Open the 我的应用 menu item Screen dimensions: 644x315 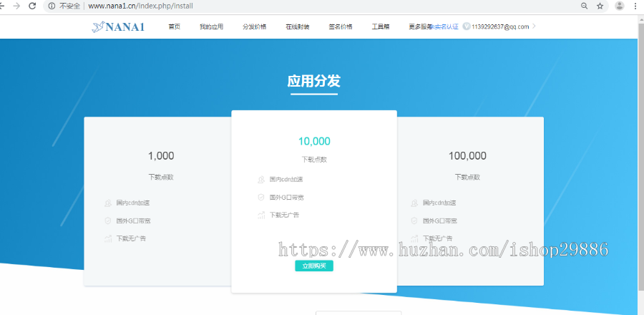[212, 26]
